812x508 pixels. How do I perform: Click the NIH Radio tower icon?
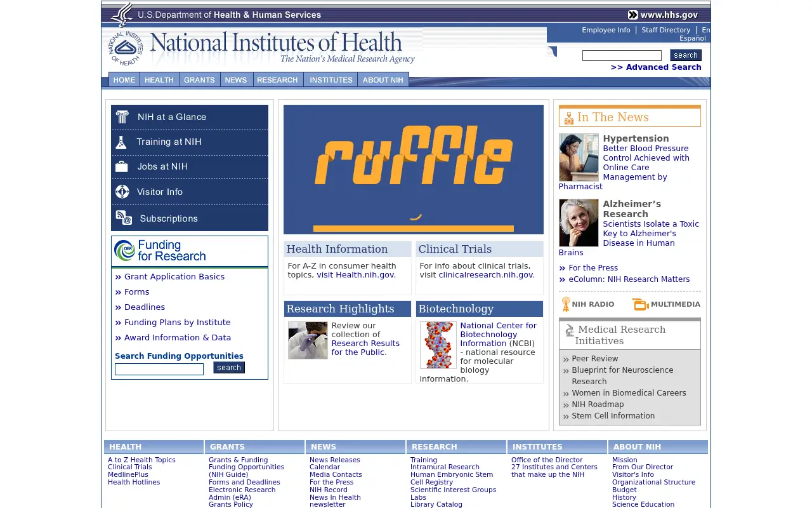(x=566, y=304)
